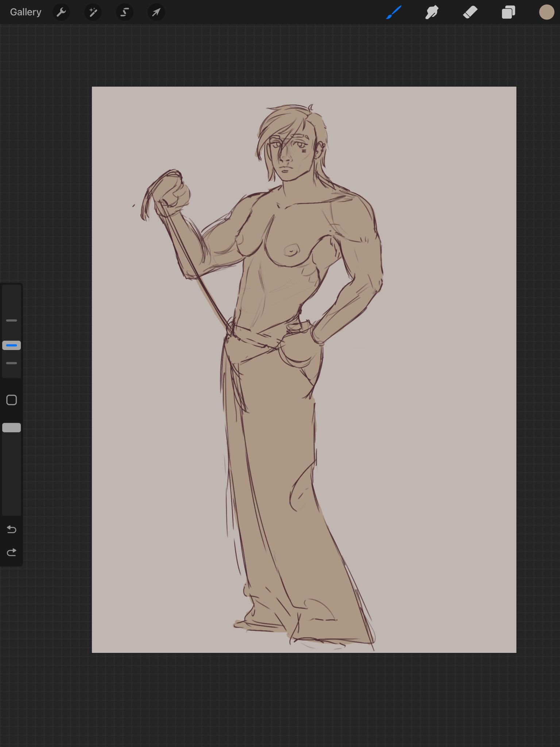Viewport: 560px width, 747px height.
Task: Tap the notch below the brush size handle
Action: tap(12, 363)
